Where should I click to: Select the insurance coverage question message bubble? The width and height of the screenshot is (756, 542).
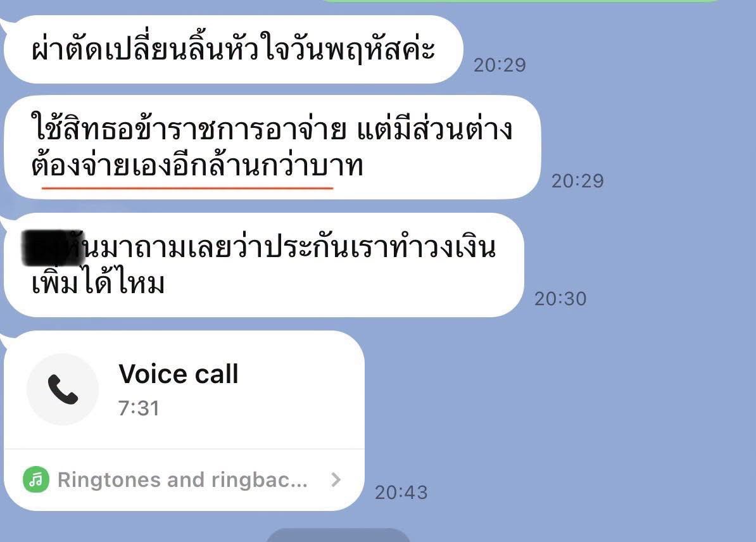point(264,265)
